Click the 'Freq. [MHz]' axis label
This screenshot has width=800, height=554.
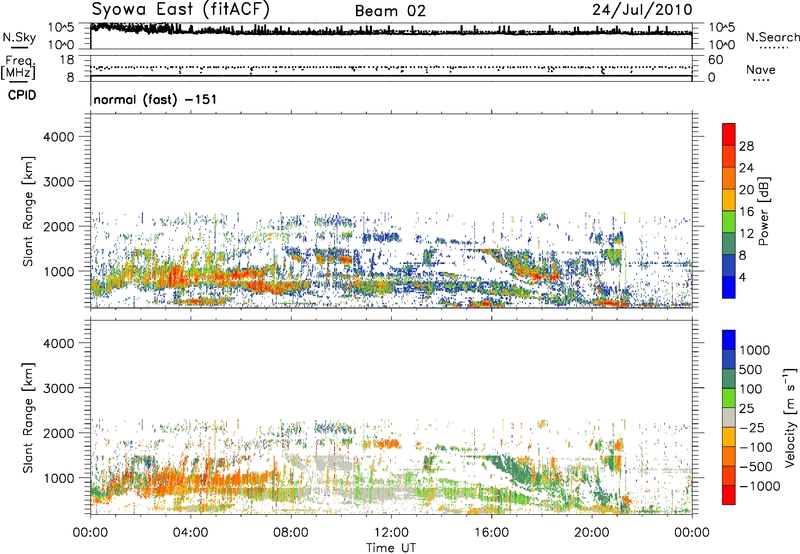point(18,68)
